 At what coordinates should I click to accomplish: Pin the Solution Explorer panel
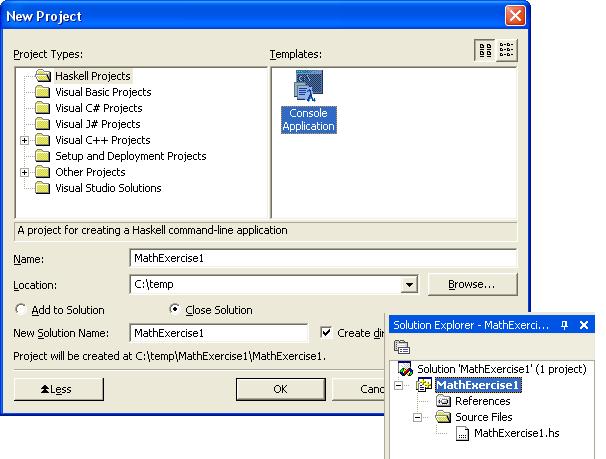(564, 325)
